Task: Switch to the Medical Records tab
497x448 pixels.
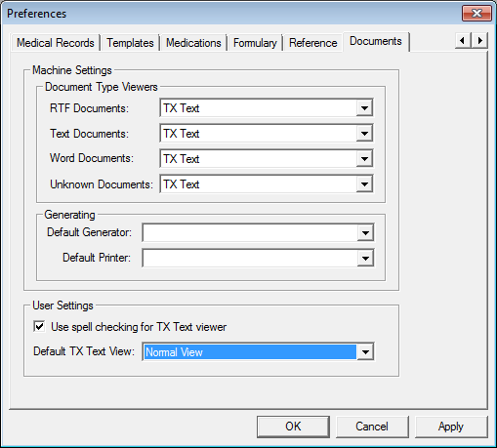Action: click(x=56, y=43)
